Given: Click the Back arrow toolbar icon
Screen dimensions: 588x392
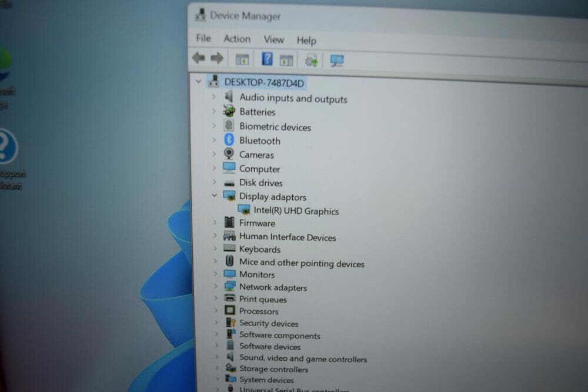Looking at the screenshot, I should (199, 58).
